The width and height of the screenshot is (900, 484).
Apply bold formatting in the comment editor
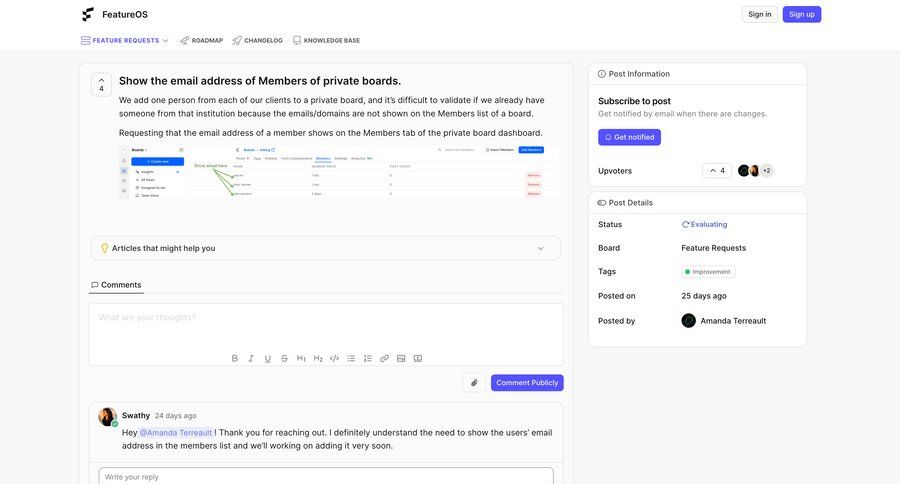pyautogui.click(x=235, y=358)
